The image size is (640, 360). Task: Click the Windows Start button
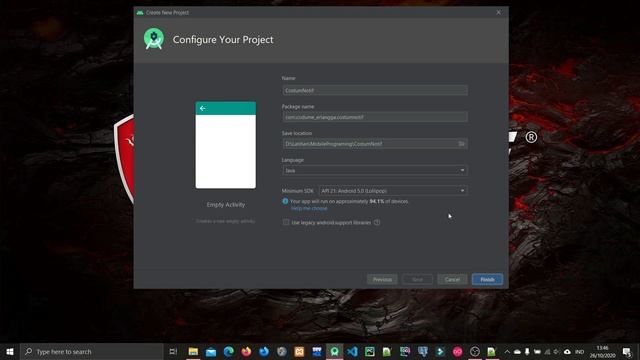[10, 351]
